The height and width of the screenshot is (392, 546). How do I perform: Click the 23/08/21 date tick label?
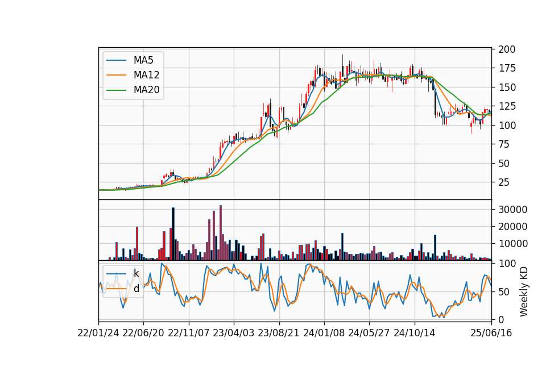(279, 333)
